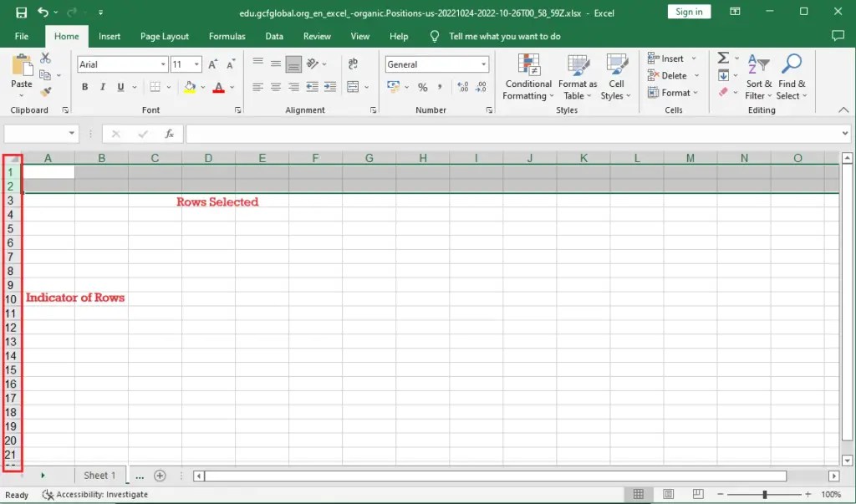Toggle Underline formatting
Viewport: 856px width, 504px height.
click(x=120, y=87)
